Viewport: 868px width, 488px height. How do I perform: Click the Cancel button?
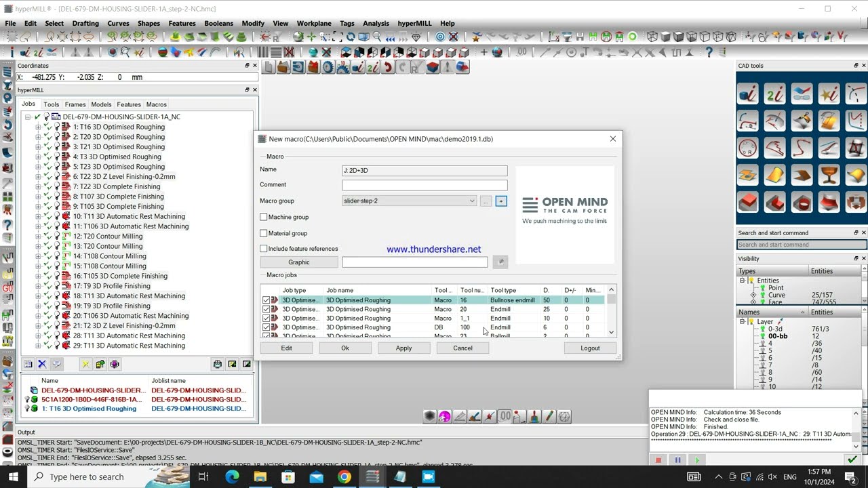click(463, 348)
